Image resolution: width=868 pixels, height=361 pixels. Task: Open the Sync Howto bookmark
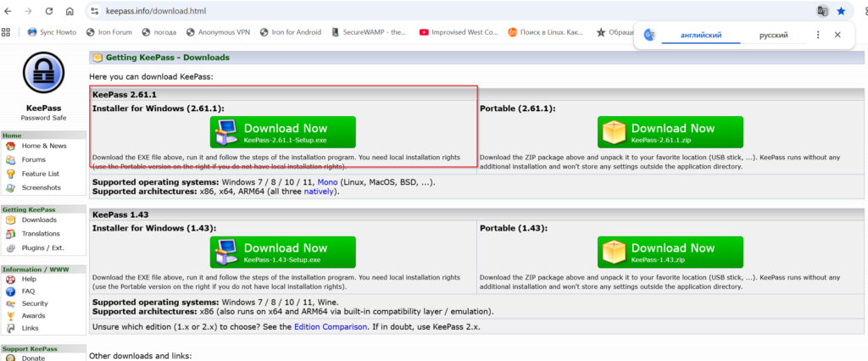pyautogui.click(x=52, y=32)
